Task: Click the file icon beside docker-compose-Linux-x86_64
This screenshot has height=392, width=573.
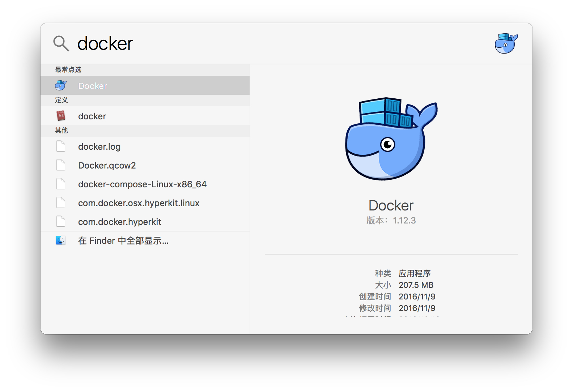Action: (61, 184)
